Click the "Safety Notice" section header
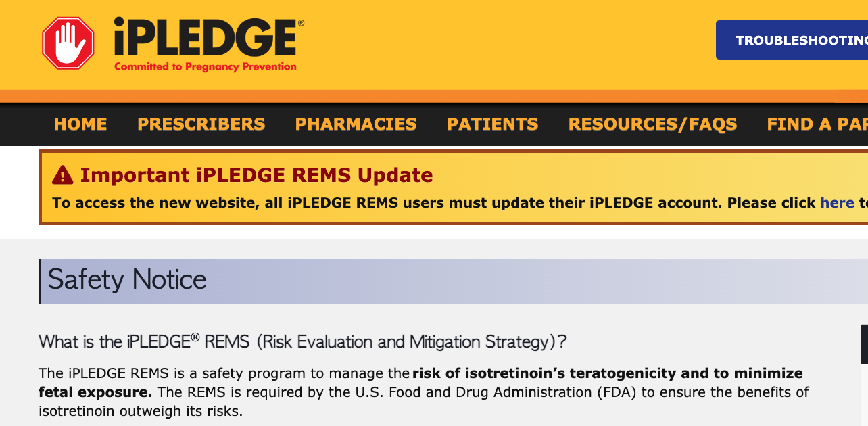Image resolution: width=868 pixels, height=426 pixels. click(x=127, y=280)
